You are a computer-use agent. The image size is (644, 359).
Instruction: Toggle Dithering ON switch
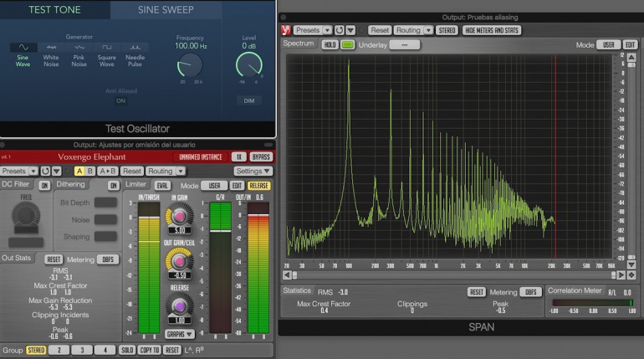(x=114, y=185)
